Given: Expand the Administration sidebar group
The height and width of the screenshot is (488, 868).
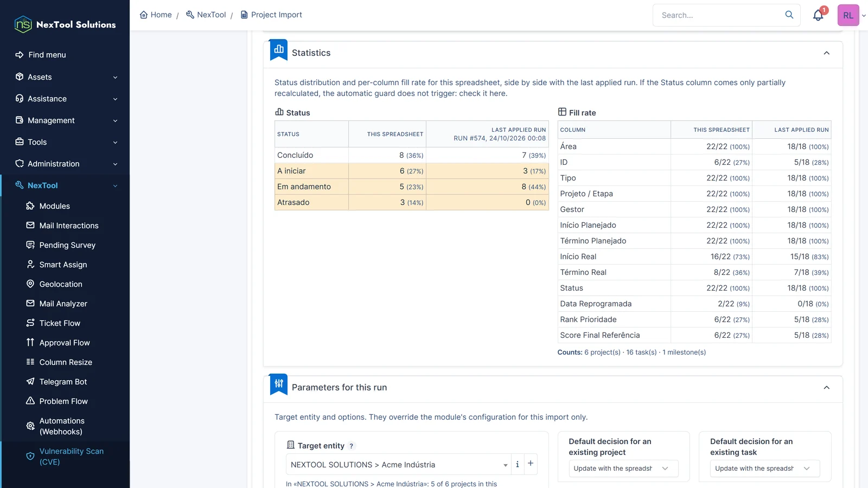Looking at the screenshot, I should click(65, 164).
